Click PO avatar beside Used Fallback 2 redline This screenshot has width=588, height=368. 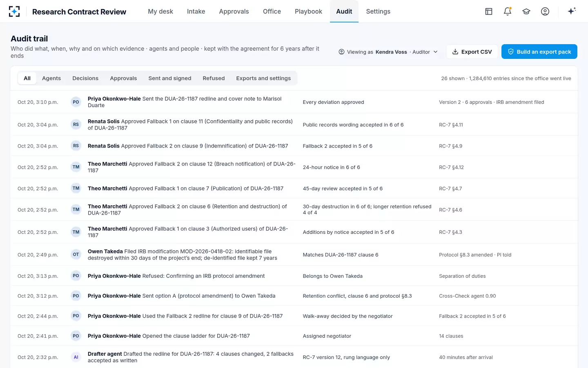tap(76, 316)
